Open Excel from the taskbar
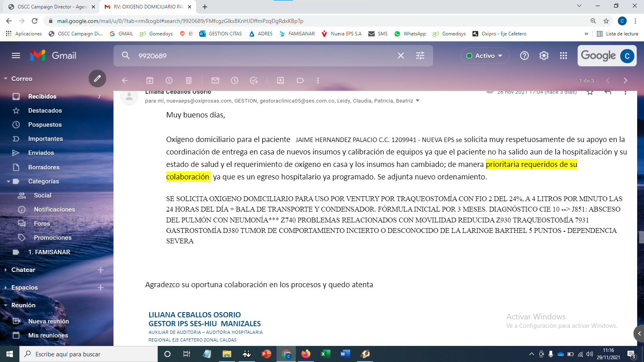Screen dimensions: 644x362 [x=325, y=354]
